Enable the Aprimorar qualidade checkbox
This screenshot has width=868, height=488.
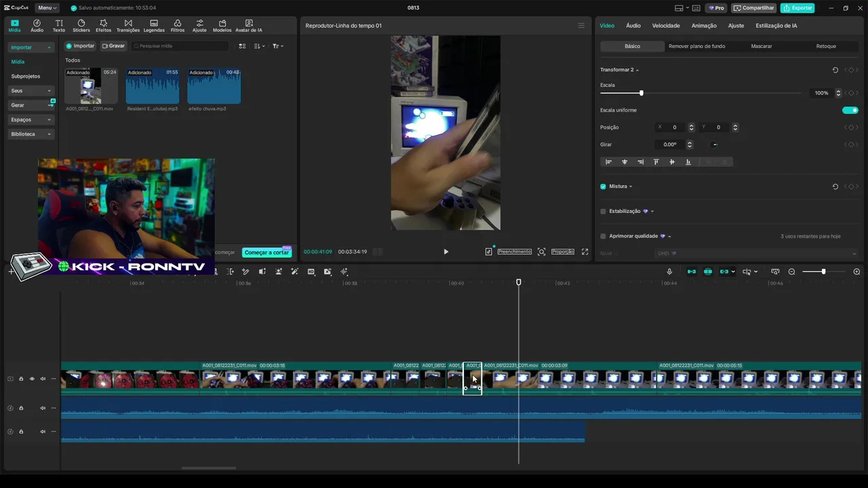click(x=603, y=237)
